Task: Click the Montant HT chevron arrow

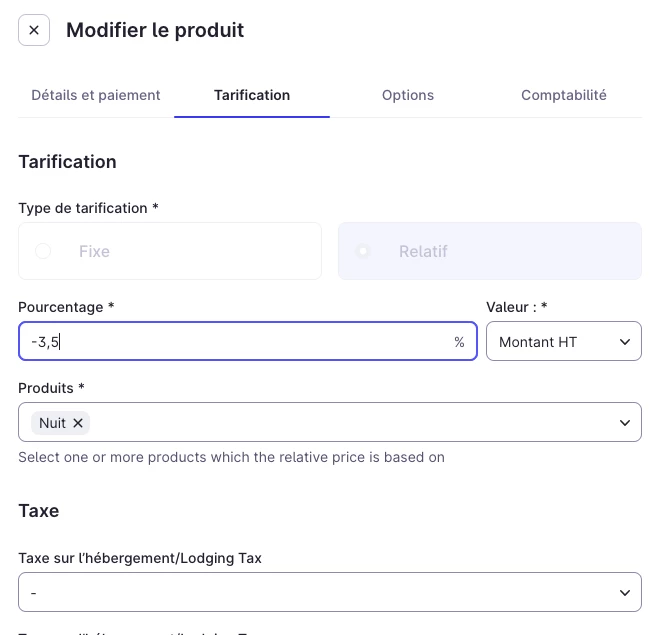Action: coord(625,342)
